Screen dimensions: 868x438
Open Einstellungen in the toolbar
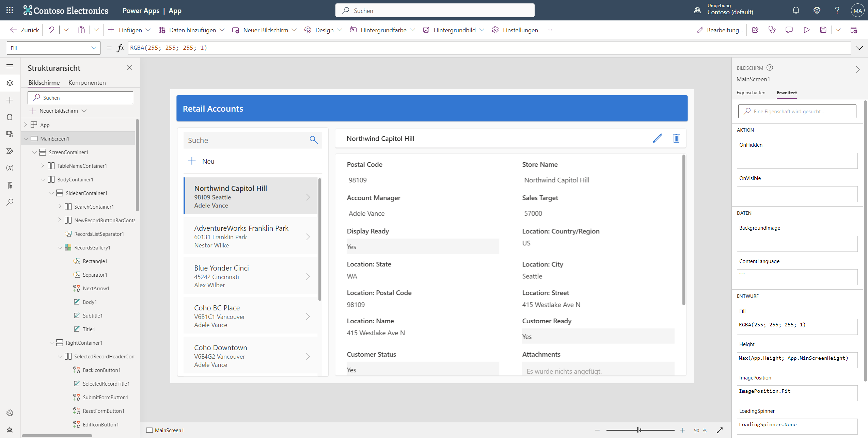pyautogui.click(x=515, y=30)
